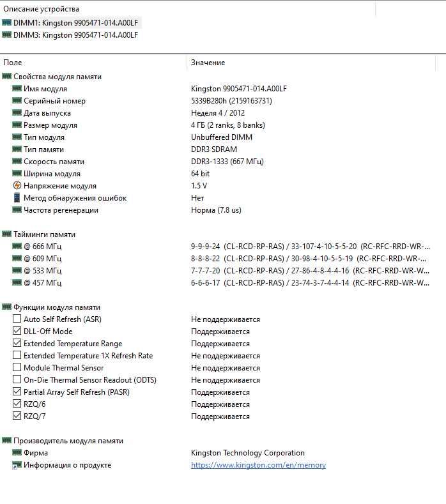Viewport: 446px width, 504px height.
Task: Select value Неделя 4 / 2012
Action: click(x=218, y=113)
